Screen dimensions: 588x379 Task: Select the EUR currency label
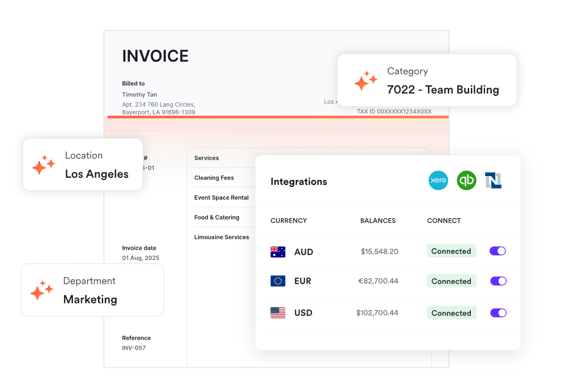point(303,281)
